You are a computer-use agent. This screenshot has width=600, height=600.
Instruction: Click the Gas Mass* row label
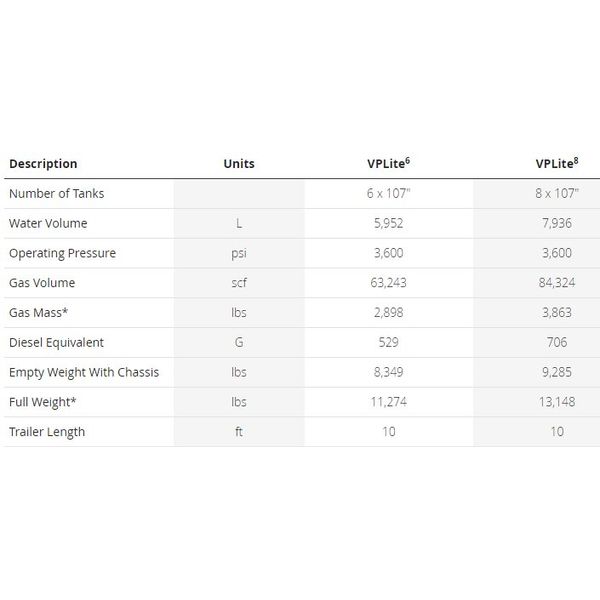click(39, 313)
